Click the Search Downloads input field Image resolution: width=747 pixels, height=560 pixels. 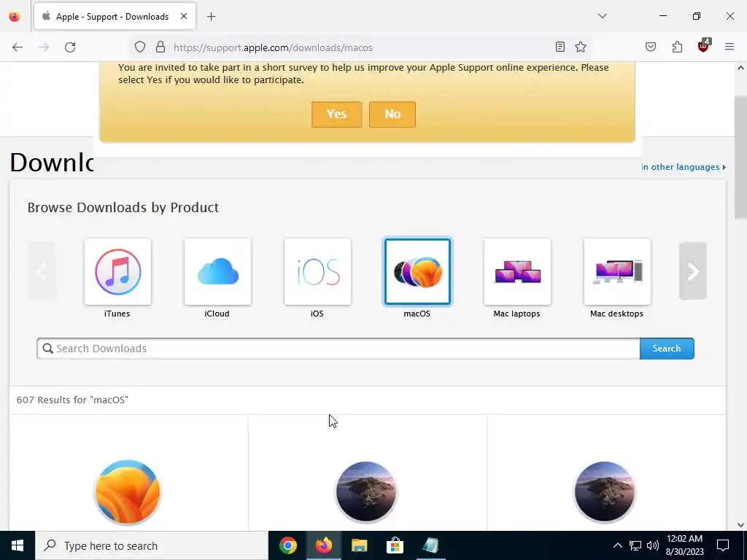pyautogui.click(x=338, y=349)
